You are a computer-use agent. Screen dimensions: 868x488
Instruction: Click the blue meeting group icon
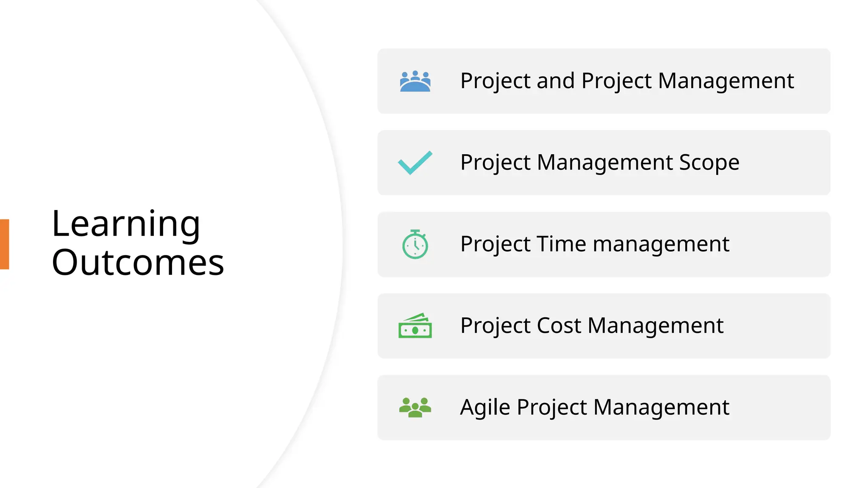tap(415, 81)
